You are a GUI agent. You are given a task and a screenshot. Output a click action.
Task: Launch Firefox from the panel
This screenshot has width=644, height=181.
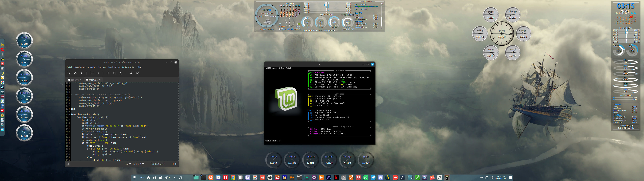[x=211, y=177]
